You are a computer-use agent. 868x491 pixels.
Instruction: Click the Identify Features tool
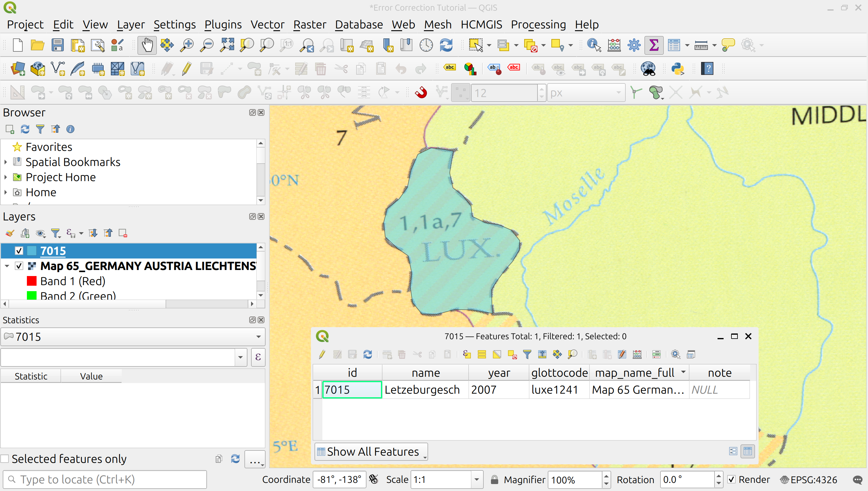click(x=593, y=45)
